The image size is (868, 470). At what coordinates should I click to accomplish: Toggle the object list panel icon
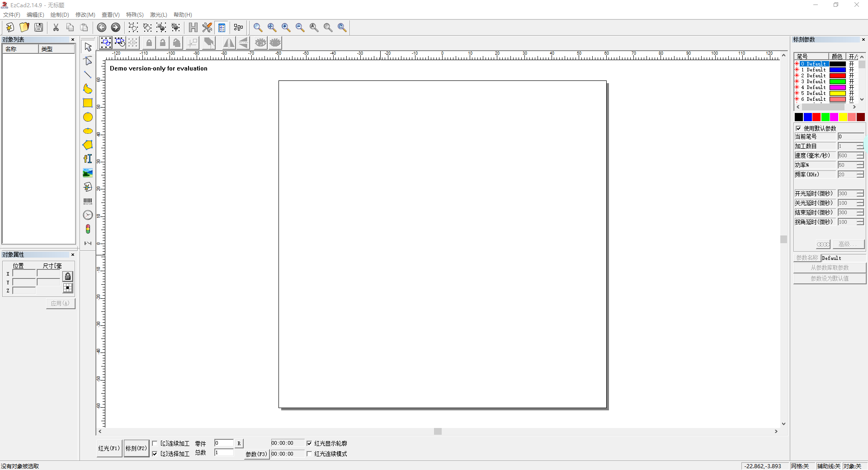tap(222, 28)
